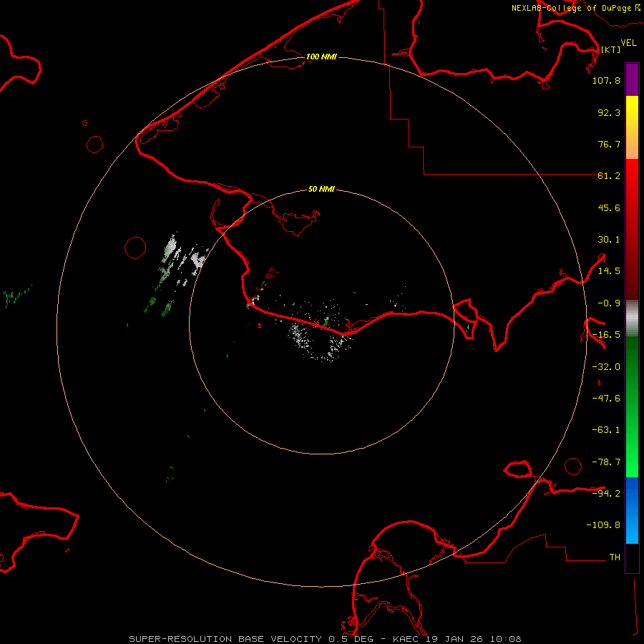This screenshot has width=644, height=644.
Task: Select the 92.3 legend value
Action: (609, 112)
